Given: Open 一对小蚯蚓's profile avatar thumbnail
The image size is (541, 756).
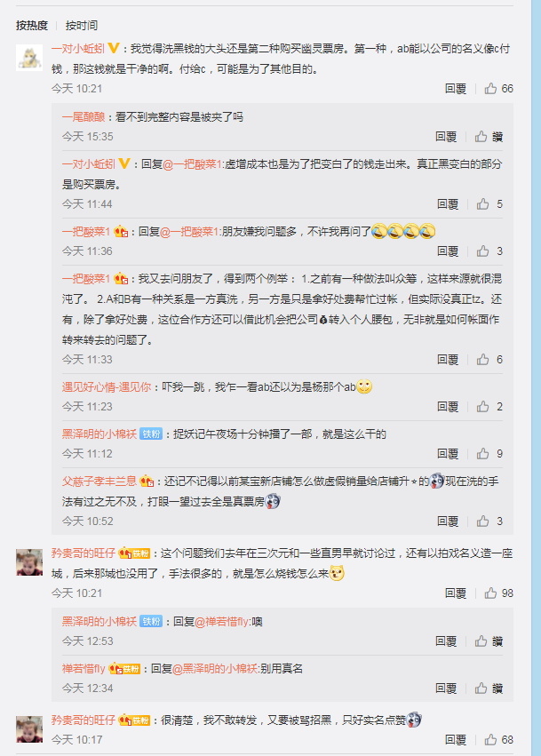Looking at the screenshot, I should click(29, 58).
